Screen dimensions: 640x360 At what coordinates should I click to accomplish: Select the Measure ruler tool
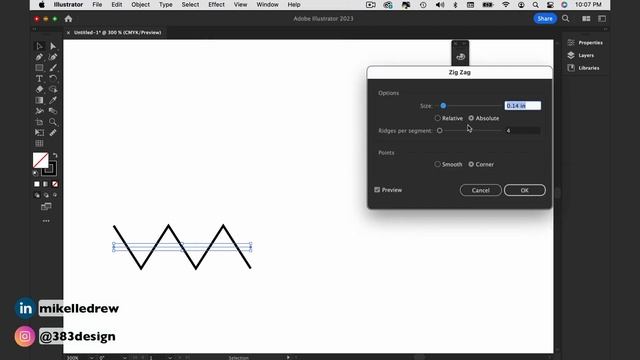point(53,133)
